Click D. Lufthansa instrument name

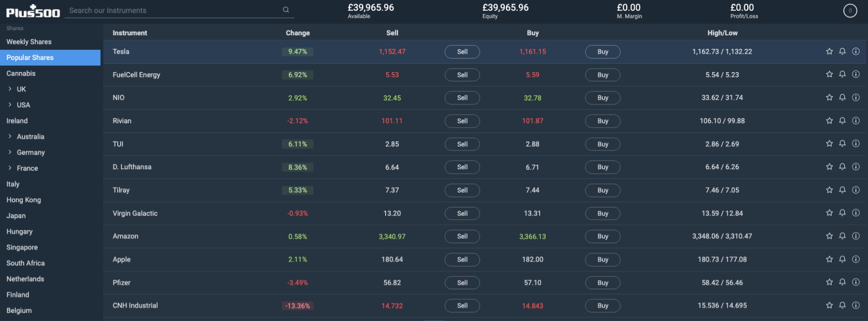tap(132, 167)
